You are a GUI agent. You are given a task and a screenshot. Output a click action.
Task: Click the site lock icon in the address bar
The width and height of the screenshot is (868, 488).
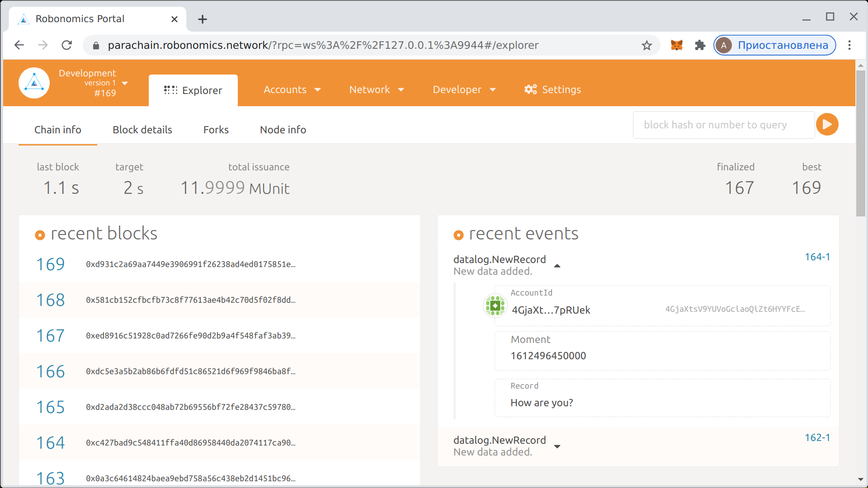pos(96,46)
